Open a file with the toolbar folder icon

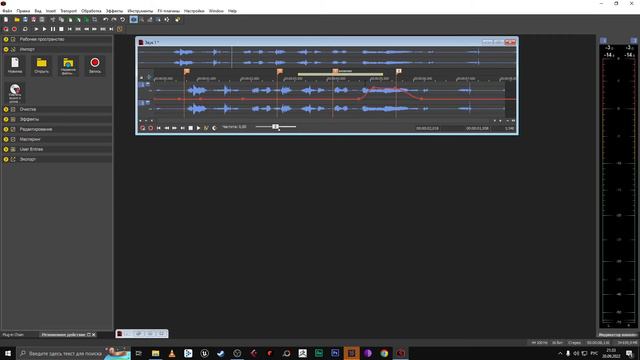(x=17, y=20)
